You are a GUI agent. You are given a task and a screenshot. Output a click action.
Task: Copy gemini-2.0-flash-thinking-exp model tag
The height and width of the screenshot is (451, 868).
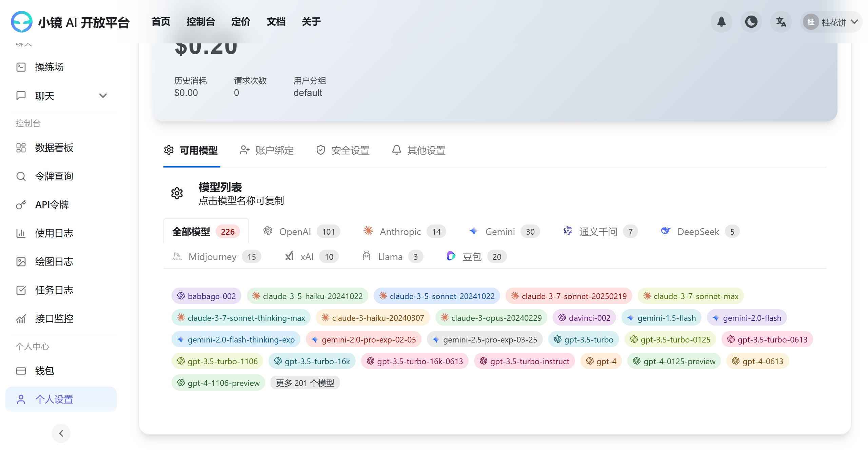236,339
